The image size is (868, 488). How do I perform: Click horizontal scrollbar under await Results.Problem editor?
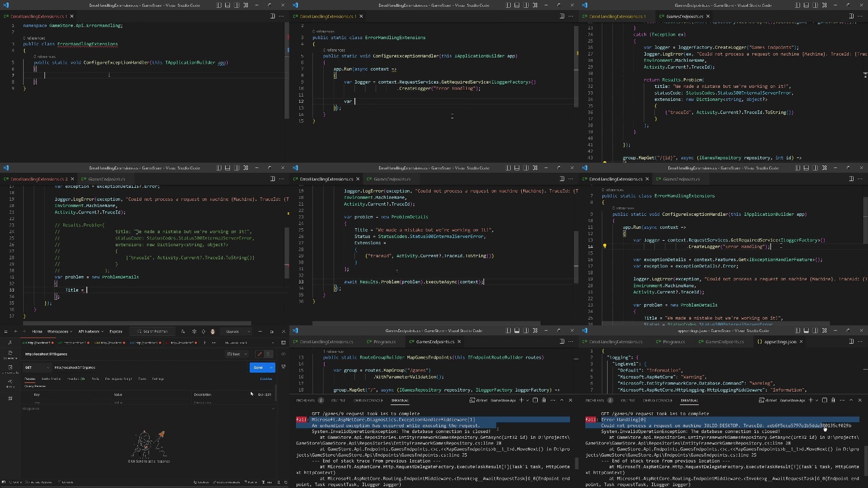coord(426,323)
